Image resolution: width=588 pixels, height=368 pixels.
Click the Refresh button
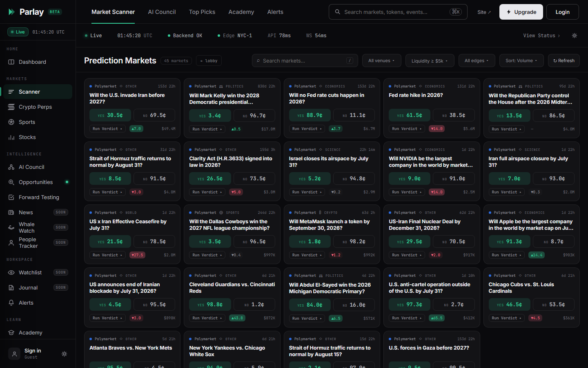tap(564, 61)
